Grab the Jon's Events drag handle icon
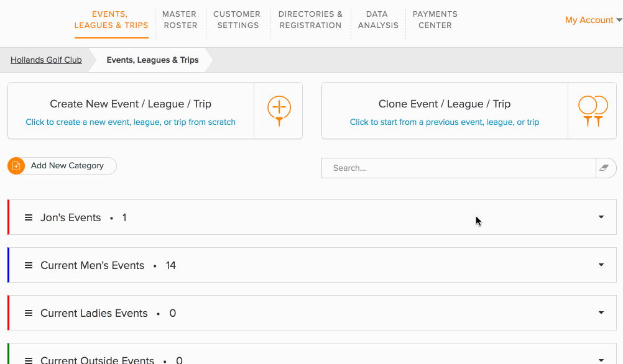Screen dimensions: 623x364 [29, 217]
